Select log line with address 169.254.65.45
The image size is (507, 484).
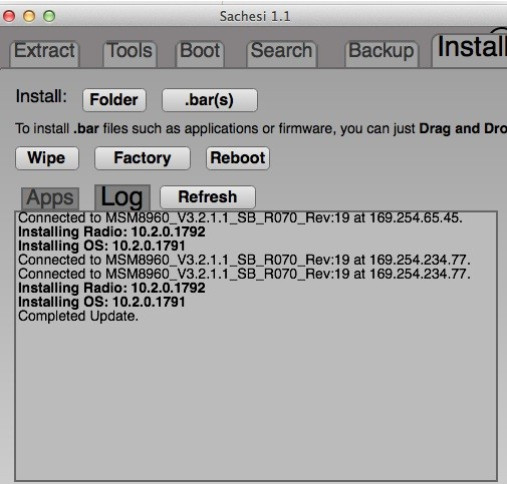240,218
